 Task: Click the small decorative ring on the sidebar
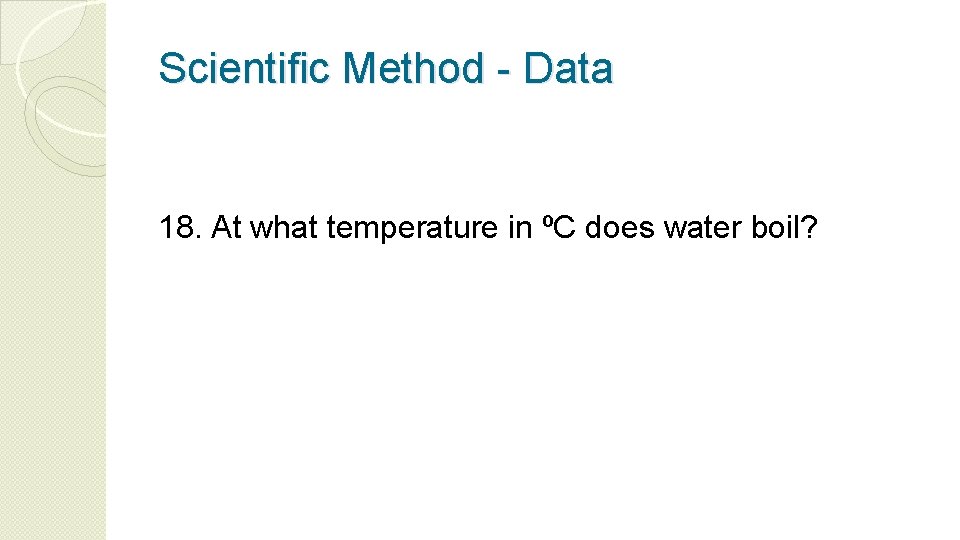pyautogui.click(x=66, y=126)
